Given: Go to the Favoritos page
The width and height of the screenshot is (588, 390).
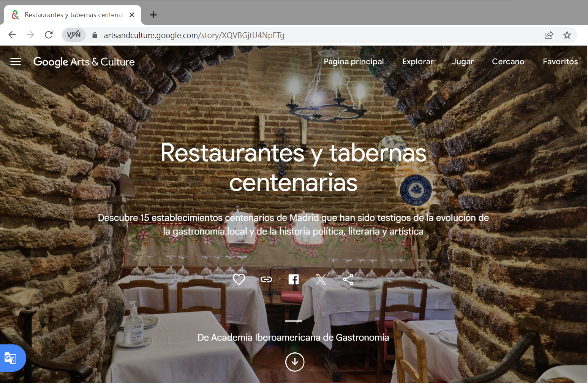Looking at the screenshot, I should coord(560,62).
